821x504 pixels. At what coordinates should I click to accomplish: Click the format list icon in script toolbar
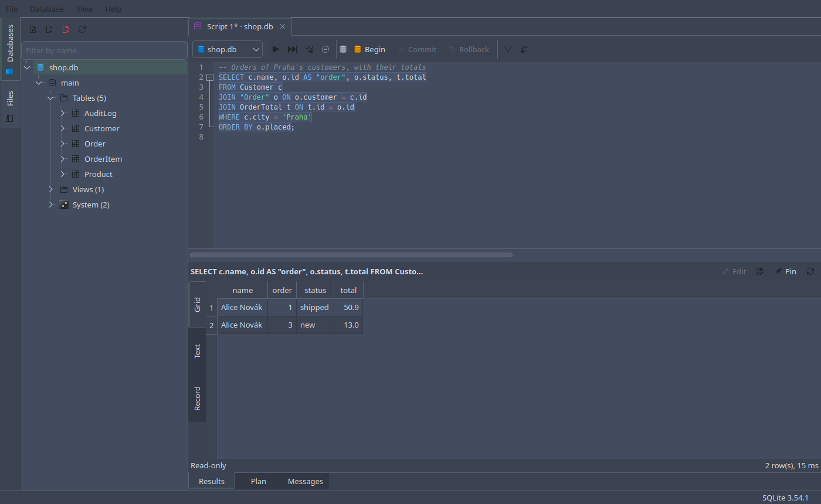[524, 49]
